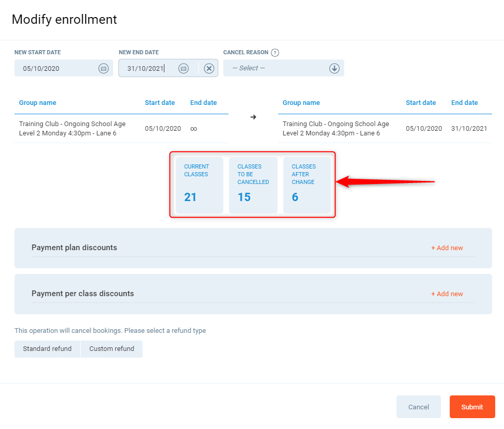Select the Standard refund option
Screen dimensions: 504x429
[x=47, y=349]
